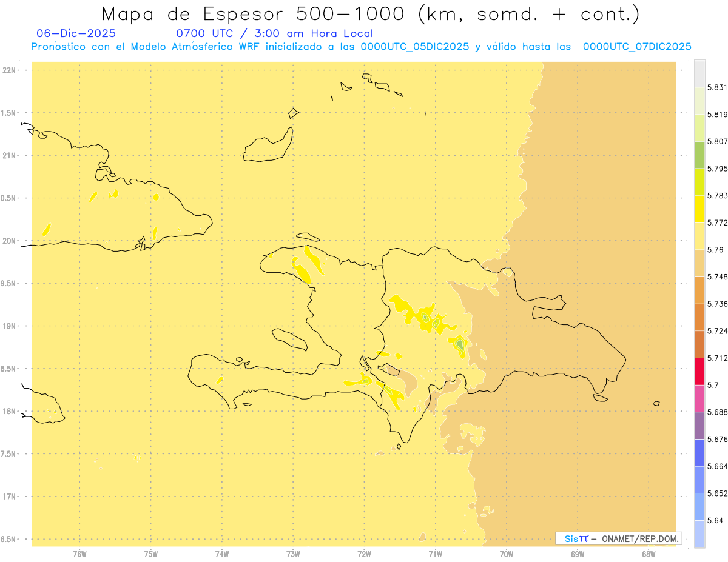Click the latitude label 20N

[x=10, y=241]
